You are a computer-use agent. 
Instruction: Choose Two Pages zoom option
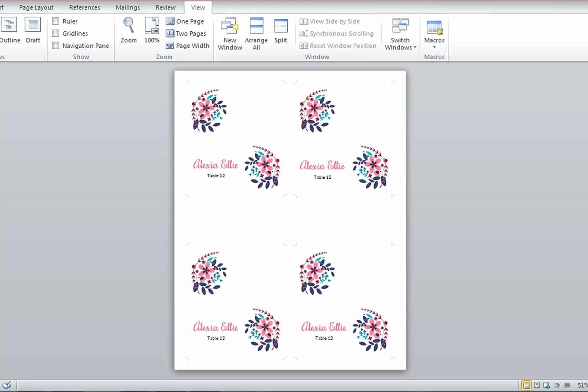pos(186,33)
